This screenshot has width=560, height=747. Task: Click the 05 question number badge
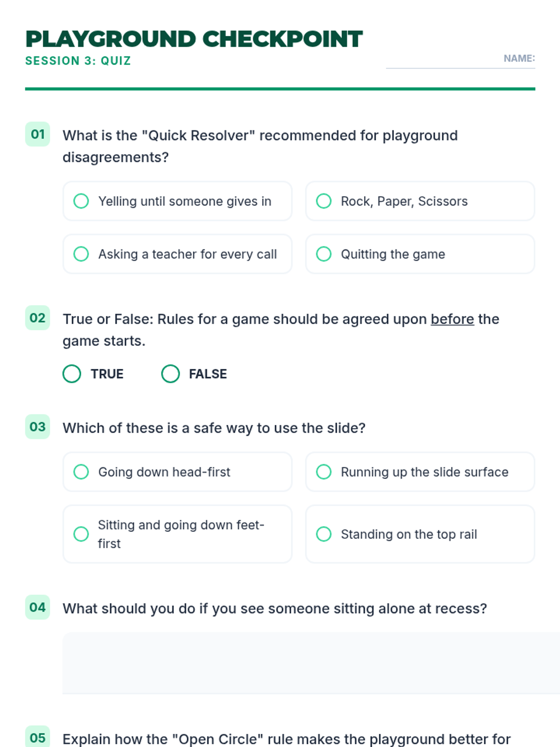[37, 738]
